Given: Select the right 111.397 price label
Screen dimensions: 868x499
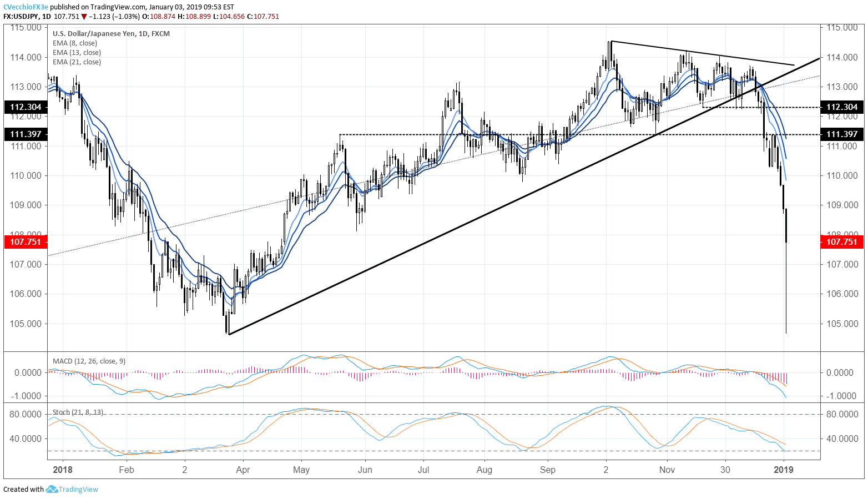Looking at the screenshot, I should pyautogui.click(x=842, y=134).
